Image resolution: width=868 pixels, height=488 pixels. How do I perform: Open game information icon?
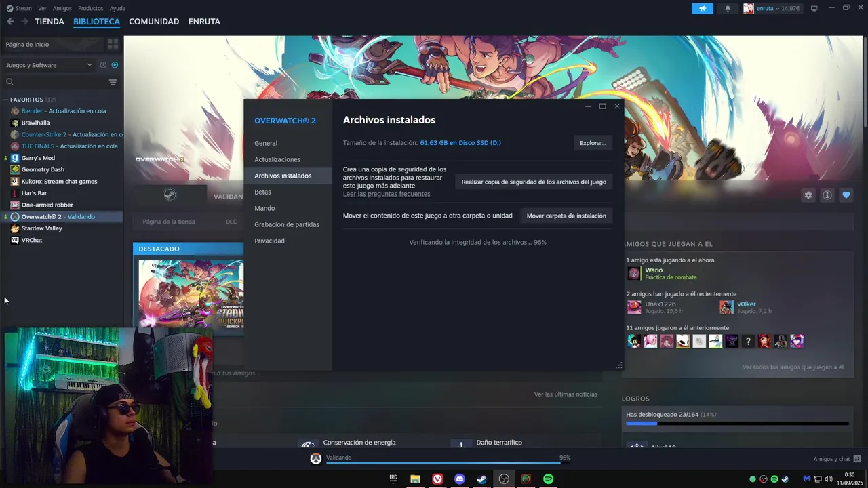(x=827, y=195)
